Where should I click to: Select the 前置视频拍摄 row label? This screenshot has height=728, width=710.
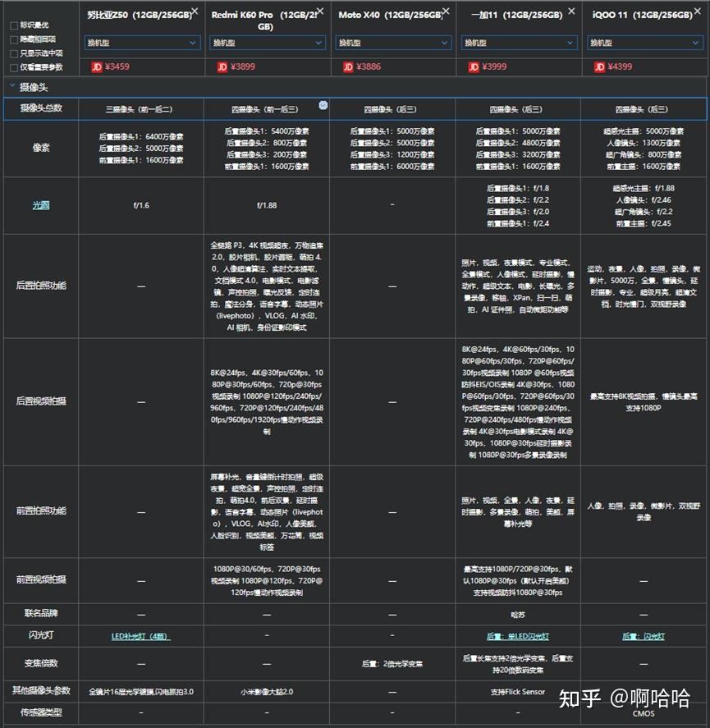pyautogui.click(x=41, y=579)
